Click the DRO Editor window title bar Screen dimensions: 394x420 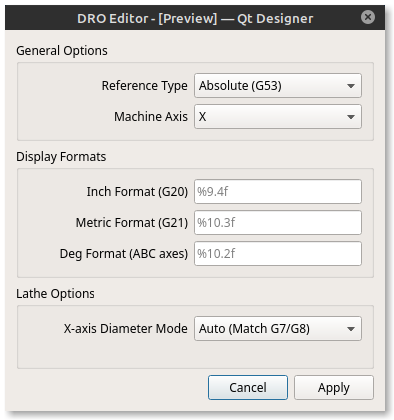pyautogui.click(x=195, y=18)
